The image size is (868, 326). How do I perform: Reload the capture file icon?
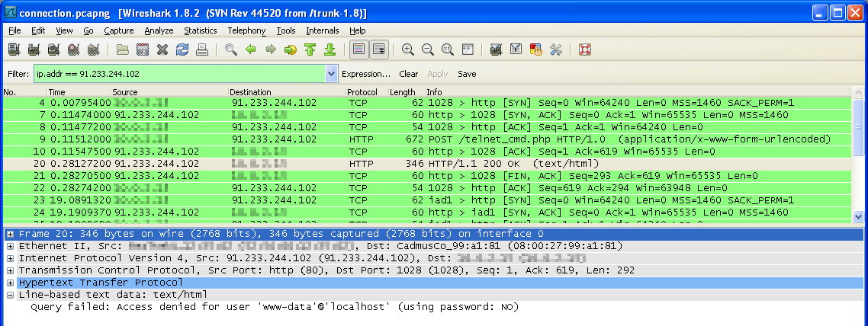tap(182, 50)
